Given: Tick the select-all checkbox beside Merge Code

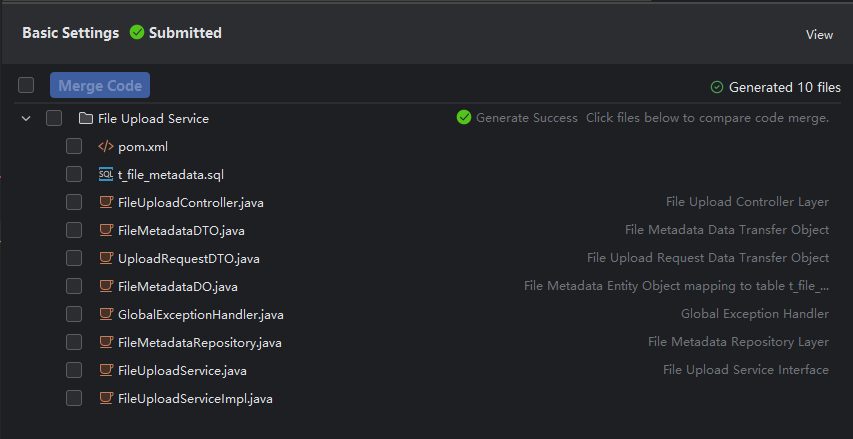Looking at the screenshot, I should pos(26,85).
